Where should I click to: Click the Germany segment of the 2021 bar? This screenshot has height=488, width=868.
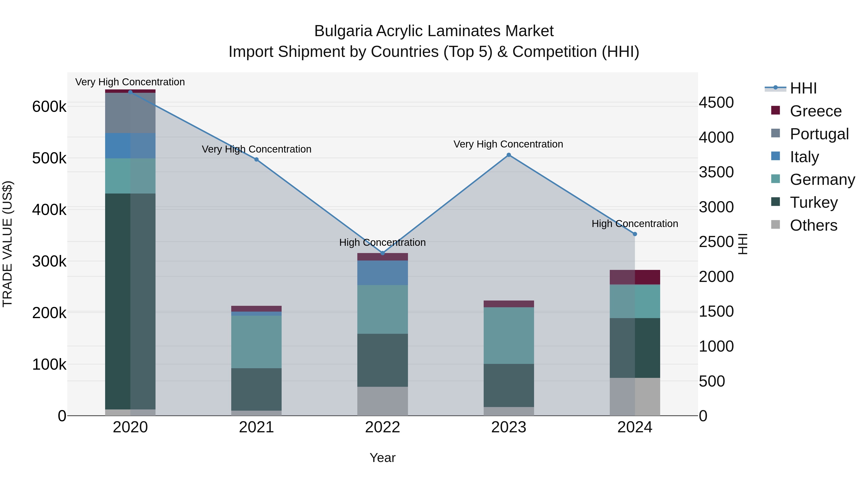[x=257, y=342]
